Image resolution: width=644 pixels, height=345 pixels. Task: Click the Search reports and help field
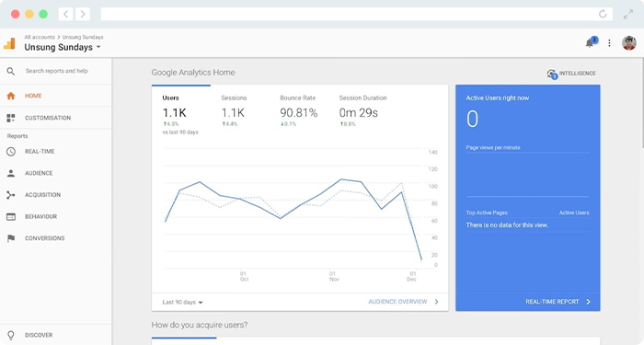(x=57, y=71)
